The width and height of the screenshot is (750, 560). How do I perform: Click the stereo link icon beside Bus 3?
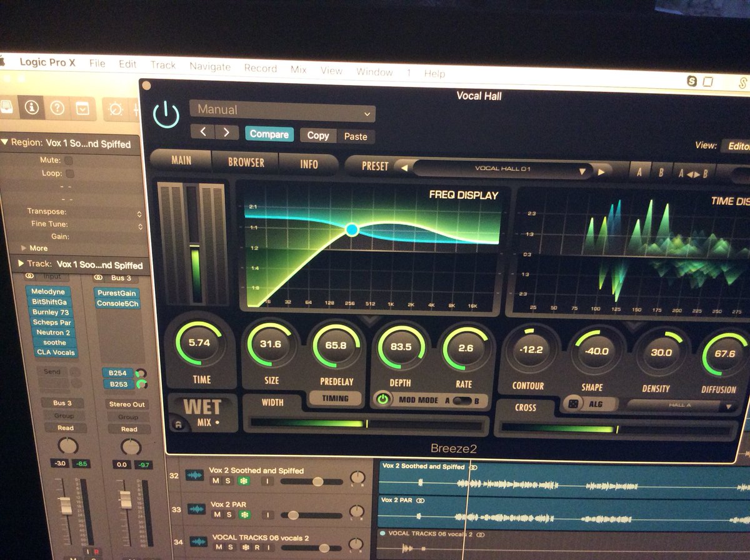click(x=98, y=277)
